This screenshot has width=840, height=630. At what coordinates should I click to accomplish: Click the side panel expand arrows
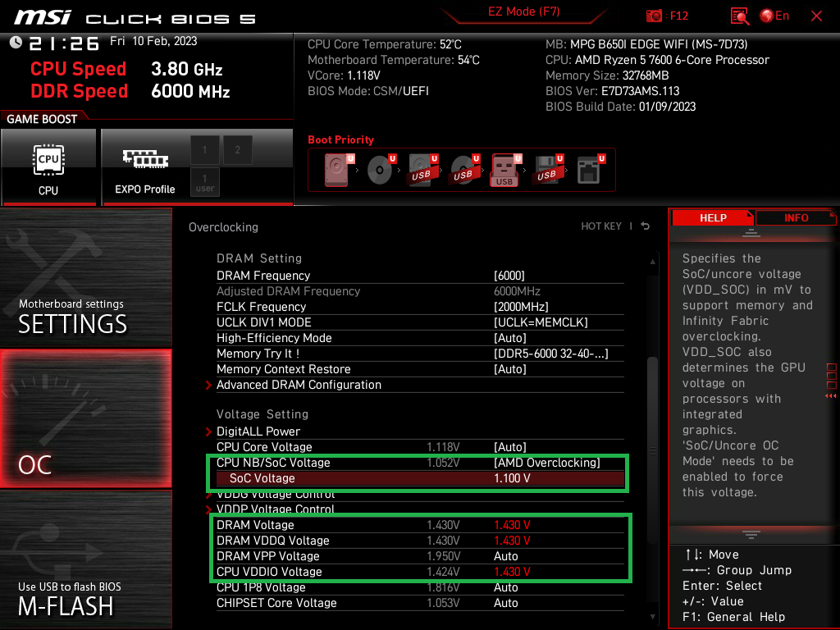pos(831,395)
